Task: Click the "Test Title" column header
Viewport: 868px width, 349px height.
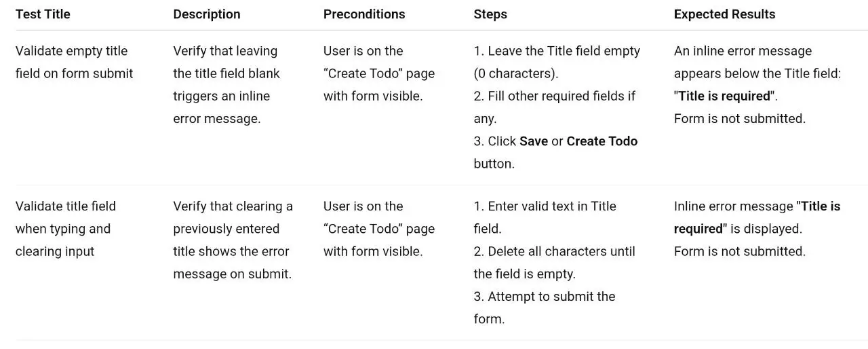Action: [x=43, y=14]
